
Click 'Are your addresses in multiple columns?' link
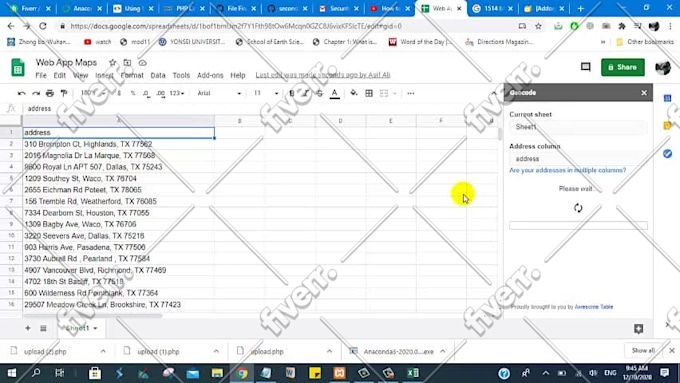tap(567, 170)
